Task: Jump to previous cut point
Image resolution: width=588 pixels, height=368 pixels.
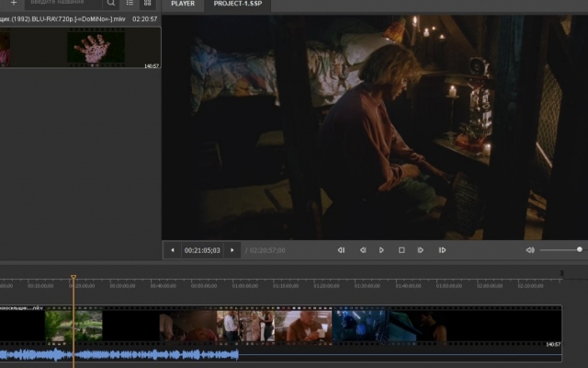Action: 341,250
